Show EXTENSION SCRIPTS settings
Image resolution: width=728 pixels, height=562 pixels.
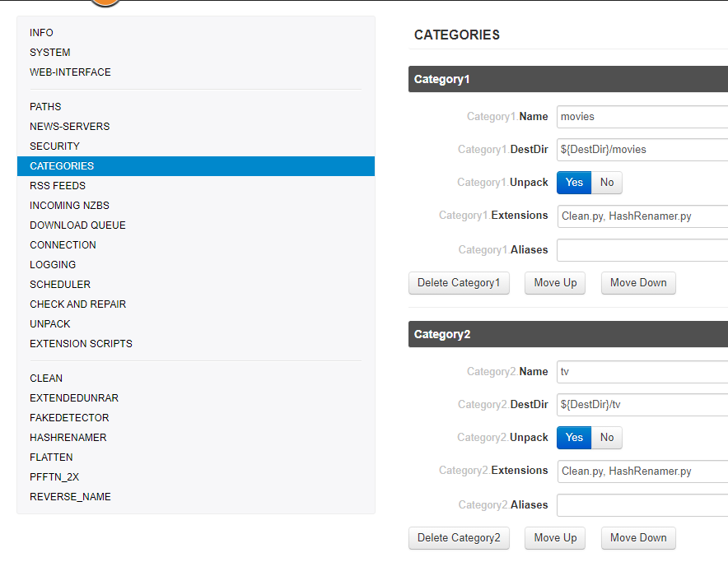click(81, 344)
